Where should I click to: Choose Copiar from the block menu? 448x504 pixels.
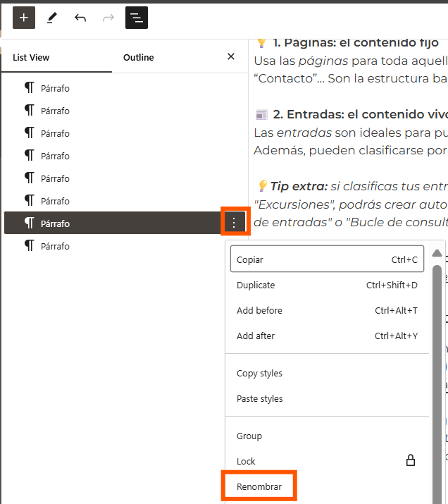coord(327,259)
